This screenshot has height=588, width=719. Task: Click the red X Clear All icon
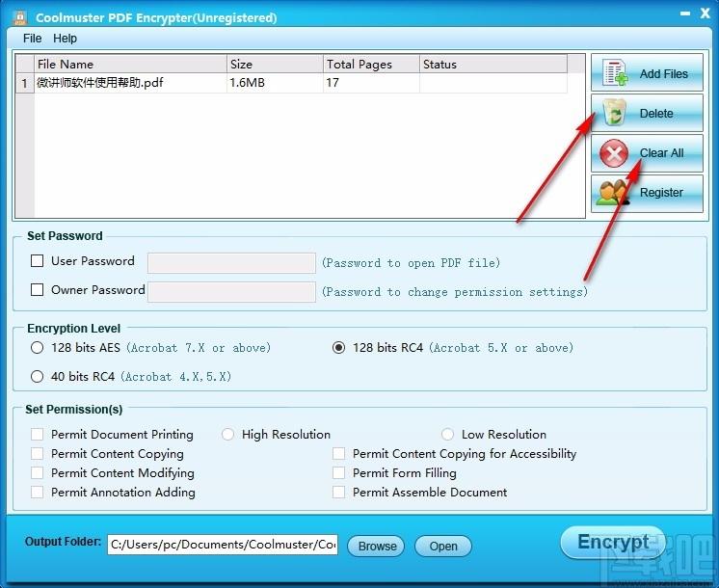614,153
